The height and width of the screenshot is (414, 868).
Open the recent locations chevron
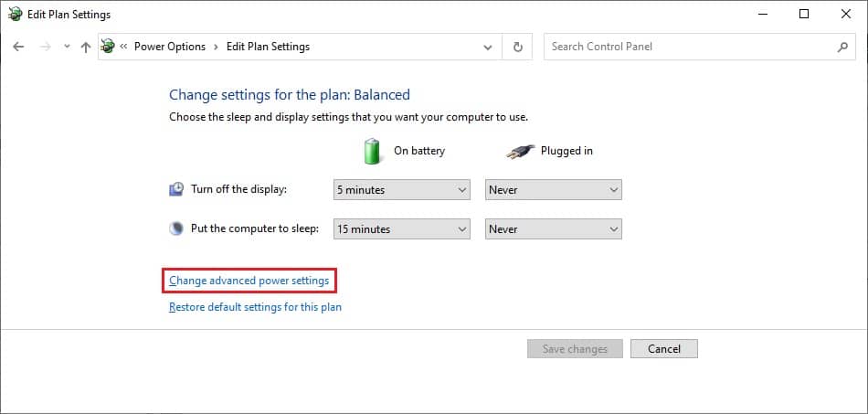point(66,47)
